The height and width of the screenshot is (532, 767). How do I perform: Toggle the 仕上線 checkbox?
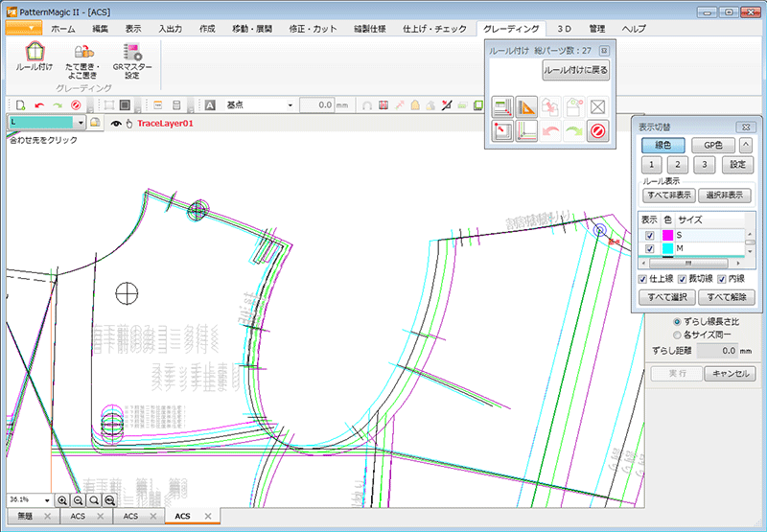click(642, 279)
